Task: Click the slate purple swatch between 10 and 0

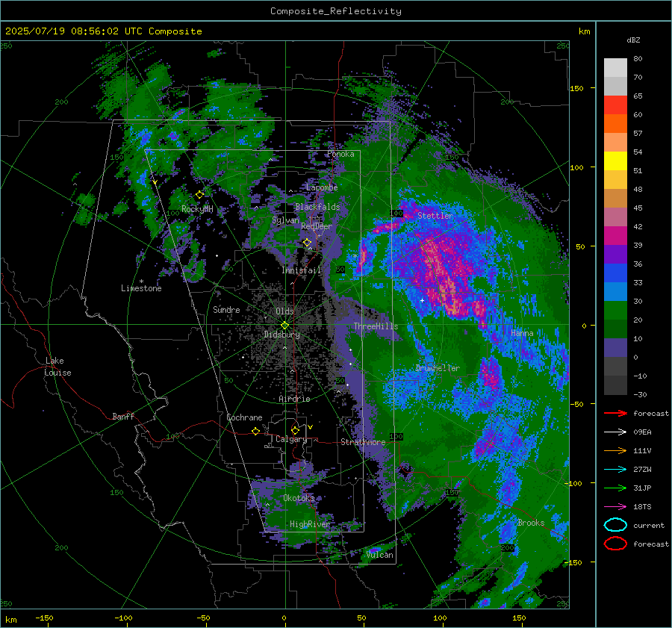Action: [x=615, y=348]
